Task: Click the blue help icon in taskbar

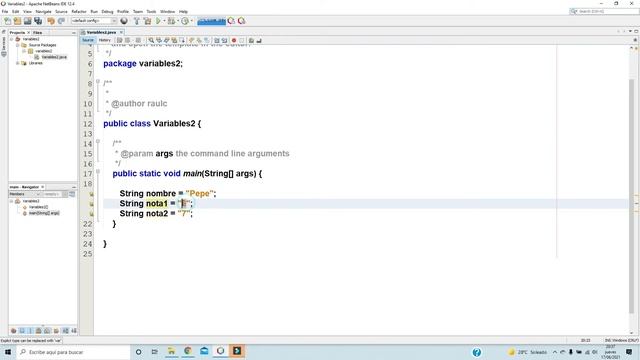Action: 476,352
